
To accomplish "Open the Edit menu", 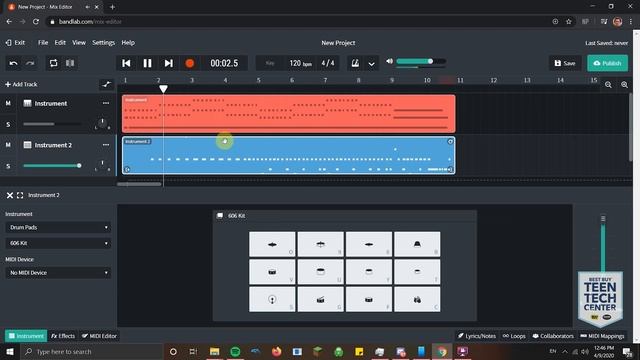I will tap(60, 42).
